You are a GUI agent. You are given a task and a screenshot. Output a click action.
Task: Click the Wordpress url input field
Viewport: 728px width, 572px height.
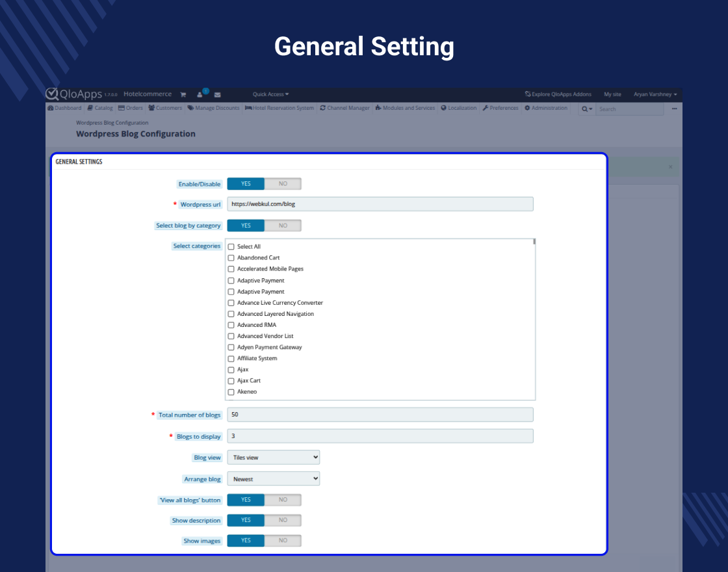380,204
